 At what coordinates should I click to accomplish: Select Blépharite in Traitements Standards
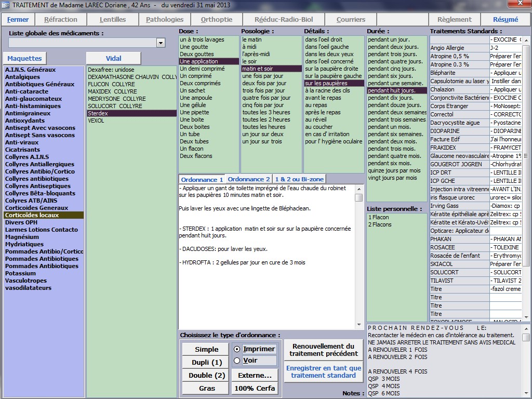click(x=443, y=73)
